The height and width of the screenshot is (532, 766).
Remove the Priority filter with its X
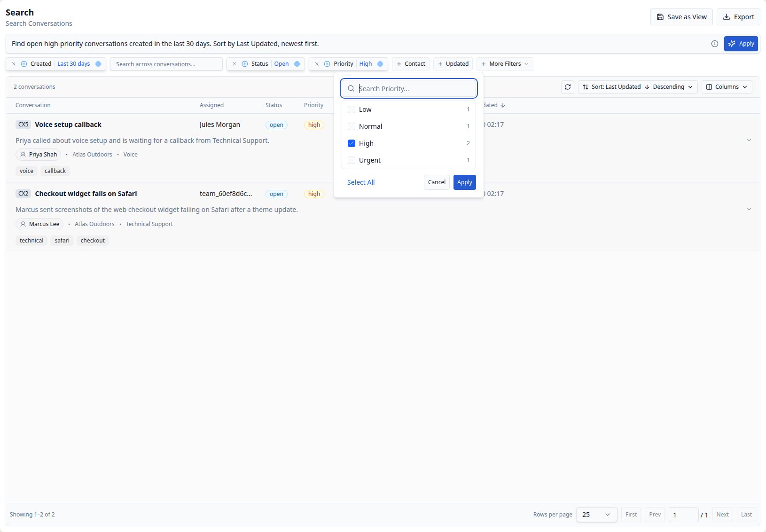pos(317,64)
